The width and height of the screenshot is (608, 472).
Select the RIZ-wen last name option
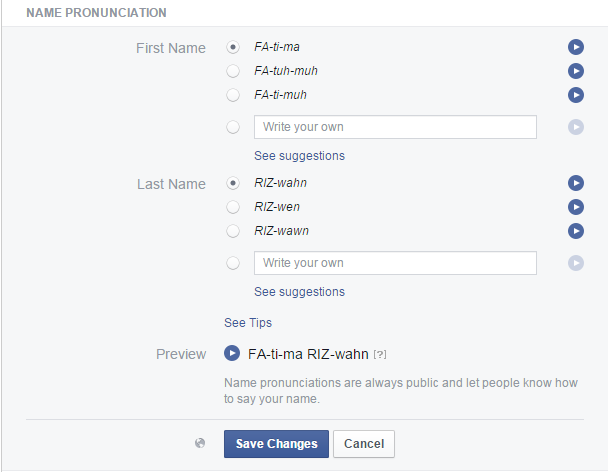coord(233,207)
